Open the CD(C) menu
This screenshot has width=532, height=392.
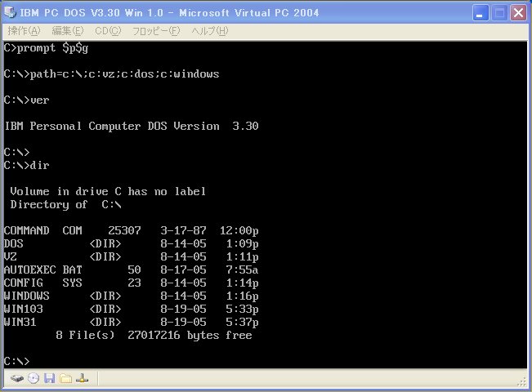point(108,31)
